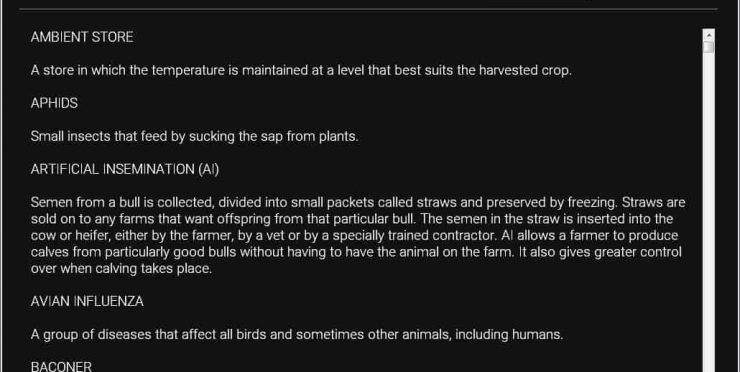This screenshot has height=372, width=740.
Task: Click the scrollbar up arrow
Action: [708, 35]
